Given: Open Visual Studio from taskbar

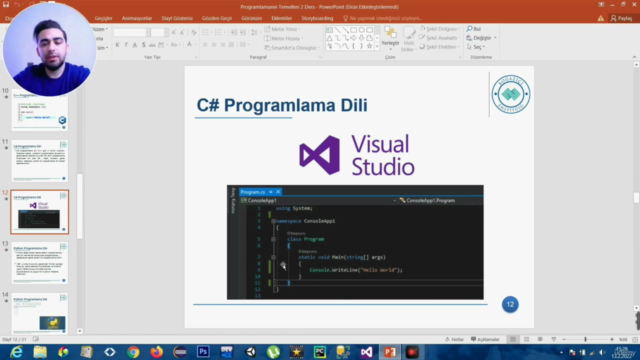Looking at the screenshot, I should (367, 352).
